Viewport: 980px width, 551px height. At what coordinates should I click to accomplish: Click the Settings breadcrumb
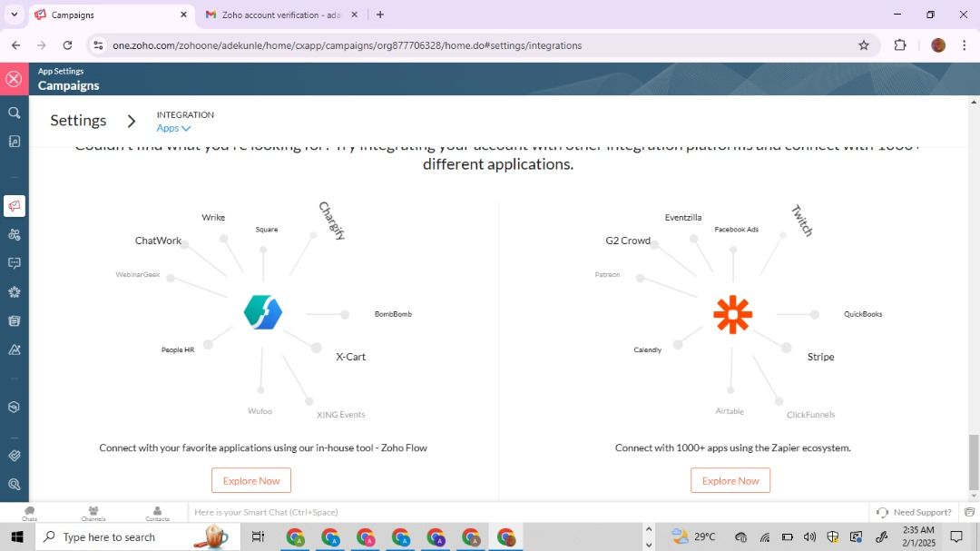pos(78,120)
